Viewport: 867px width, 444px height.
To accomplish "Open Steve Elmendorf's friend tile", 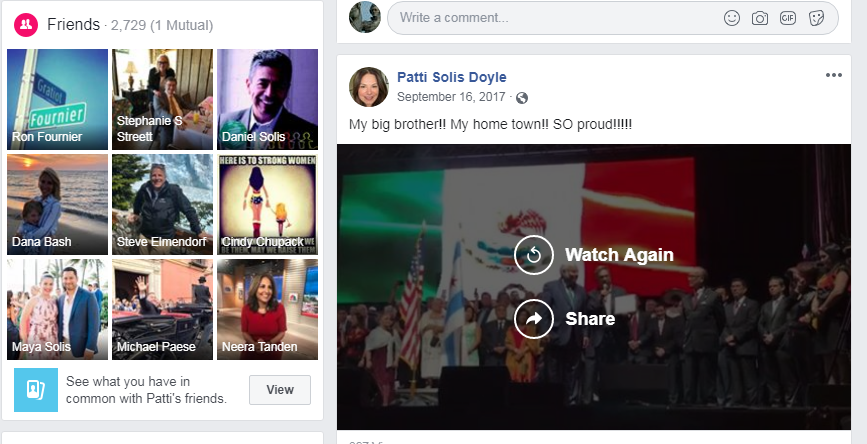I will pyautogui.click(x=163, y=205).
